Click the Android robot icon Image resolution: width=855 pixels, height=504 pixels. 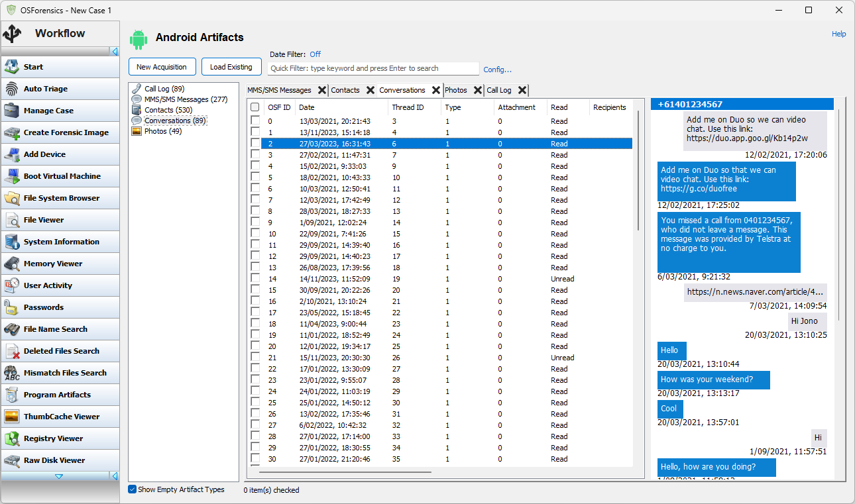(139, 40)
